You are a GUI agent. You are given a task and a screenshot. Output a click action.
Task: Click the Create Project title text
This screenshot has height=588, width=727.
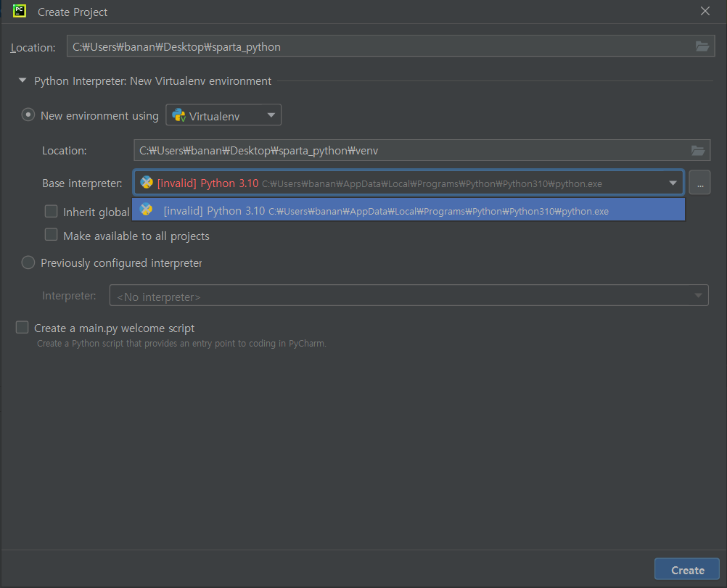point(73,12)
